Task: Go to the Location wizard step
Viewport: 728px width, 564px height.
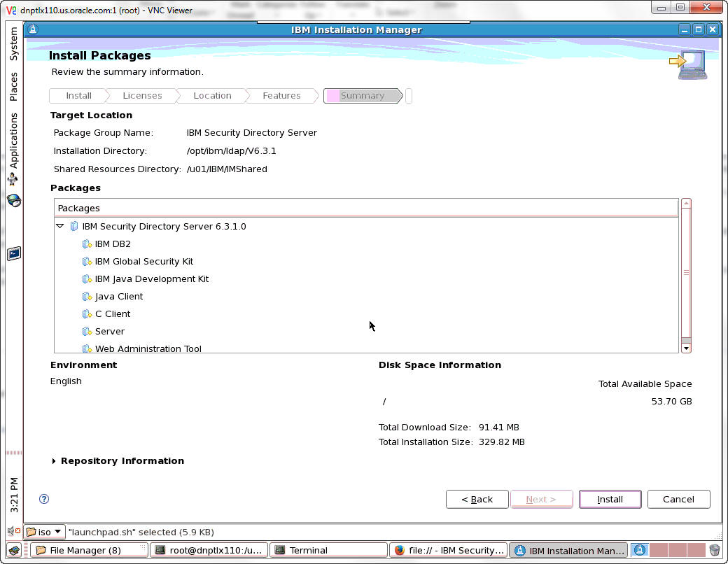Action: click(212, 96)
